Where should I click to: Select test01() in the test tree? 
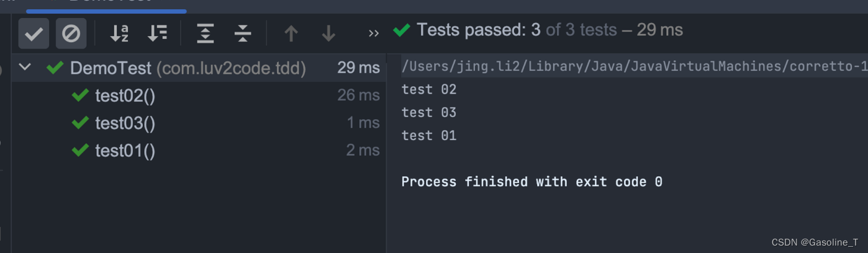pos(125,151)
